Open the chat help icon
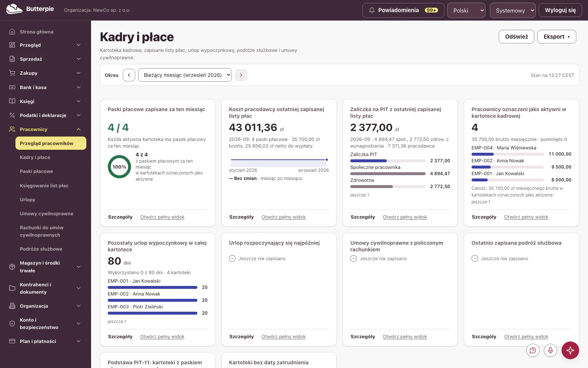588x368 pixels. [533, 350]
